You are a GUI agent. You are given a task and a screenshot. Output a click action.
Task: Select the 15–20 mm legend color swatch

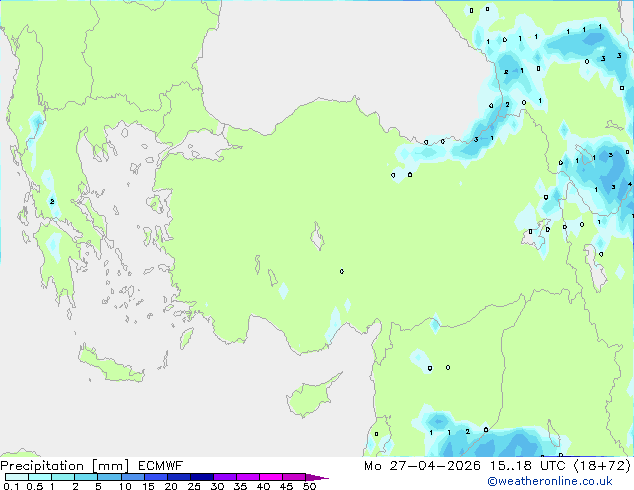[156, 477]
